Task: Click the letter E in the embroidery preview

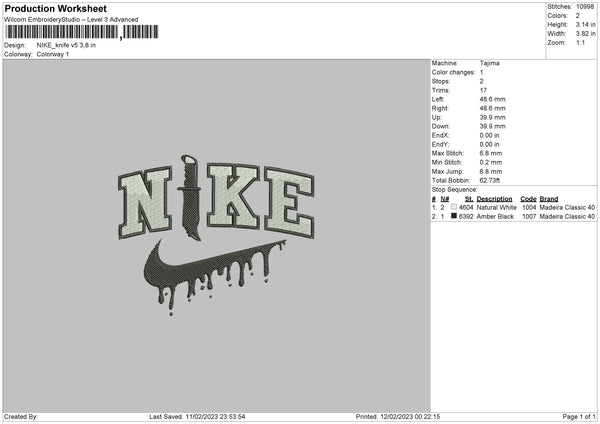Action: coord(289,203)
